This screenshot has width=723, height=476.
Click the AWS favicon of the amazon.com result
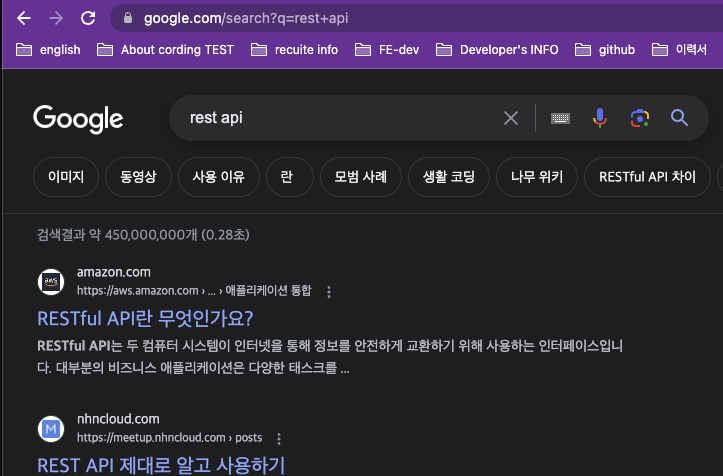pos(51,281)
